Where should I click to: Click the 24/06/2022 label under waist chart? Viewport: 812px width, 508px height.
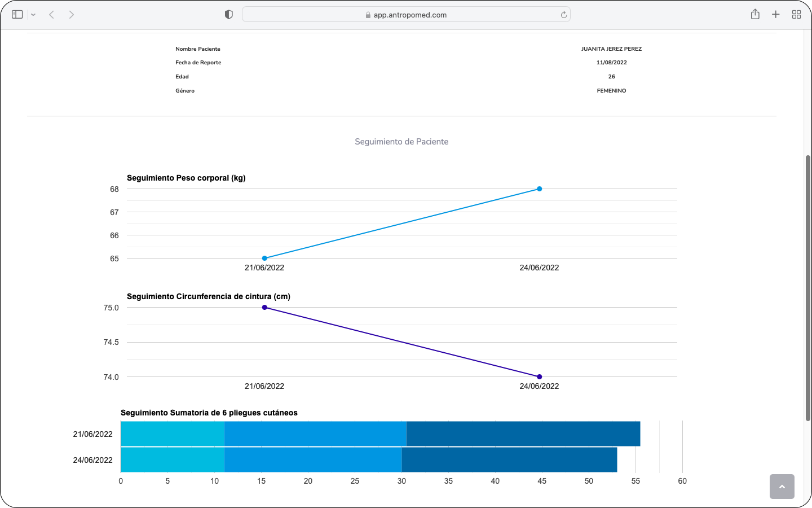click(x=540, y=386)
